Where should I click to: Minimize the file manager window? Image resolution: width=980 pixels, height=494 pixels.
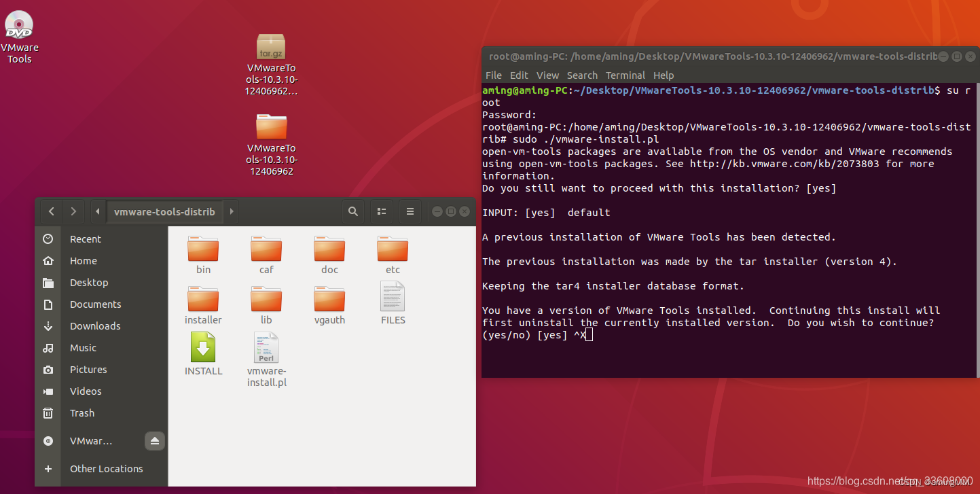pyautogui.click(x=437, y=211)
